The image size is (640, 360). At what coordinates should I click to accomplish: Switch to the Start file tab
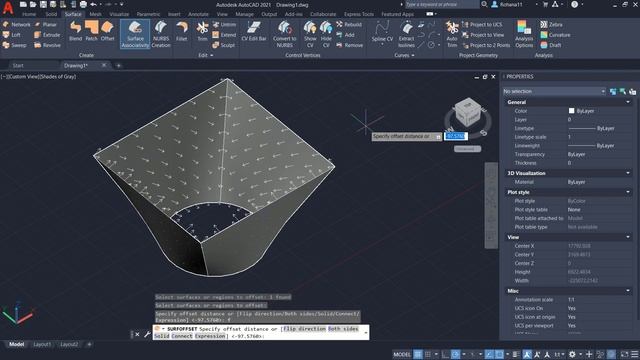tap(18, 65)
